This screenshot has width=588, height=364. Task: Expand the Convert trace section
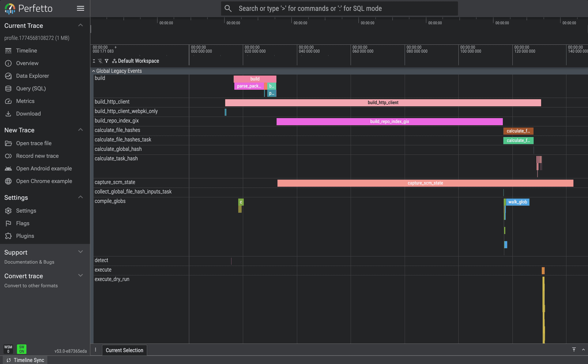(x=80, y=276)
